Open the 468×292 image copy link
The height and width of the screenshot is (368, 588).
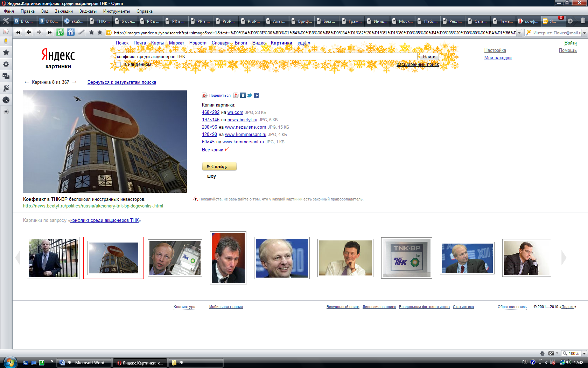[x=211, y=113]
